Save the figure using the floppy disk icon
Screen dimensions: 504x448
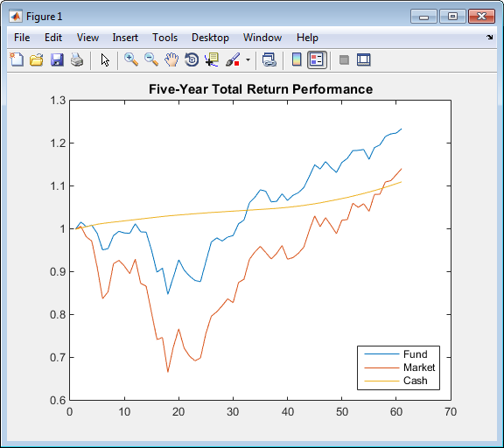[57, 59]
